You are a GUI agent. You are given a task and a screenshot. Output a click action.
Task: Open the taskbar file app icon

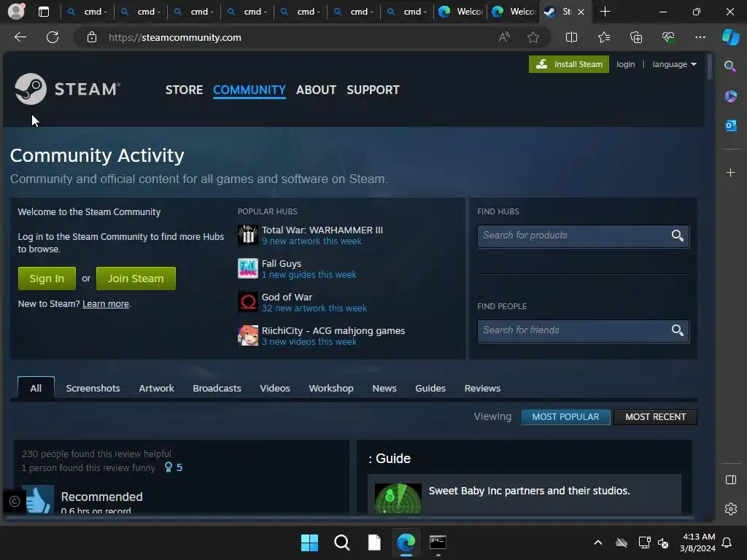click(374, 542)
